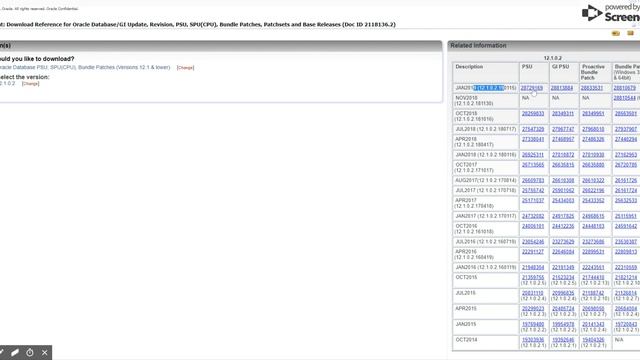Open Proactive Bundle Patch link for OCT2018
Image resolution: width=640 pixels, height=360 pixels.
pyautogui.click(x=593, y=114)
